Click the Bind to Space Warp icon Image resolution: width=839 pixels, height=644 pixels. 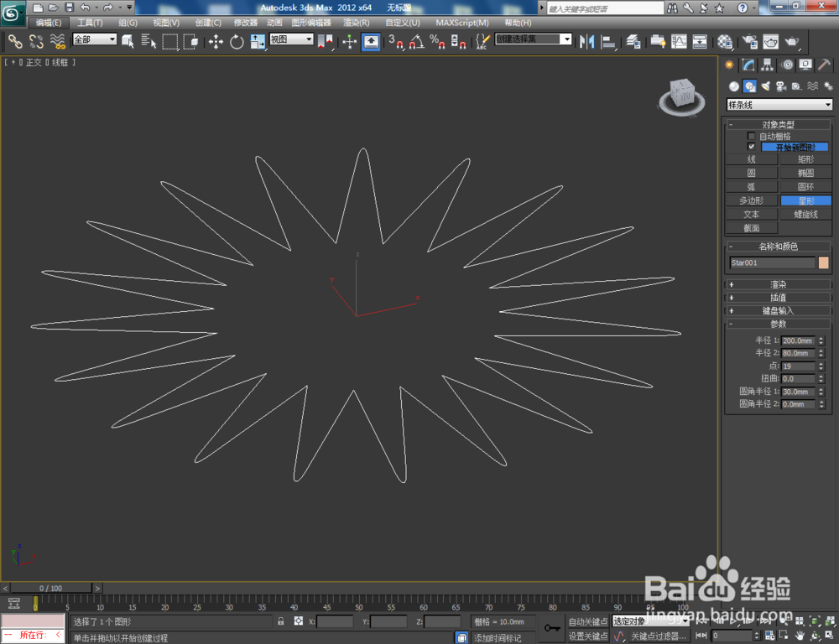tap(57, 41)
